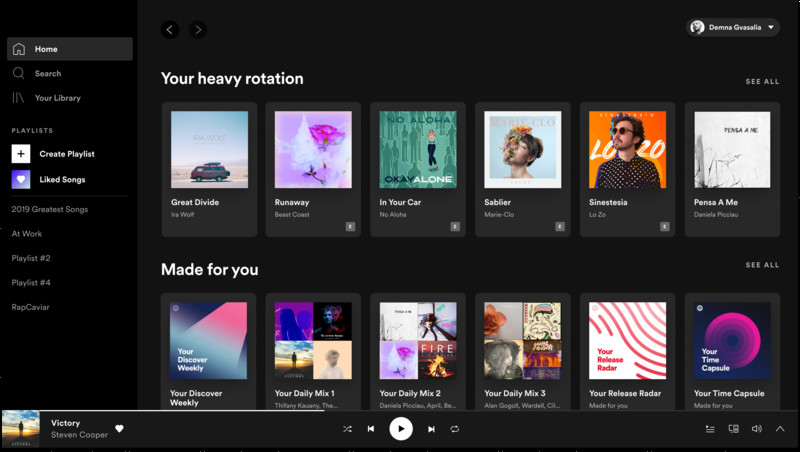This screenshot has height=452, width=800.
Task: Toggle repeat mode
Action: tap(455, 429)
